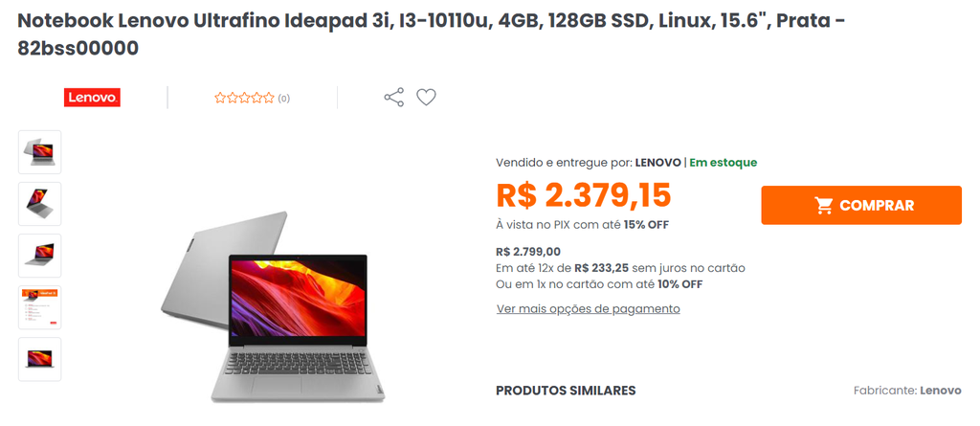Image resolution: width=980 pixels, height=426 pixels.
Task: Click the PRODUTOS SIMILARES heading
Action: [x=566, y=391]
